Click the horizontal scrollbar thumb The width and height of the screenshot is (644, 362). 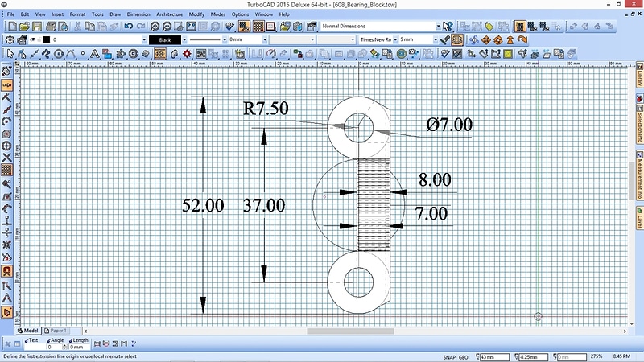click(x=350, y=331)
